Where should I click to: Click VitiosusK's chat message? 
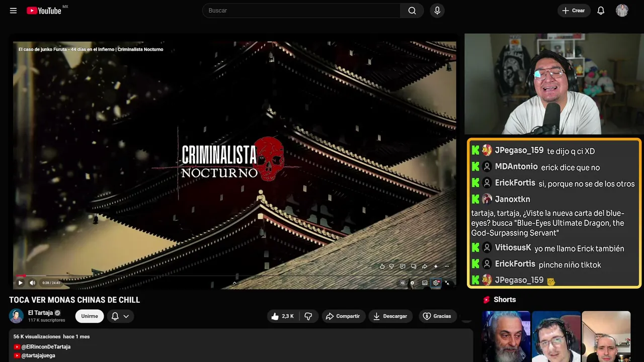tap(579, 248)
